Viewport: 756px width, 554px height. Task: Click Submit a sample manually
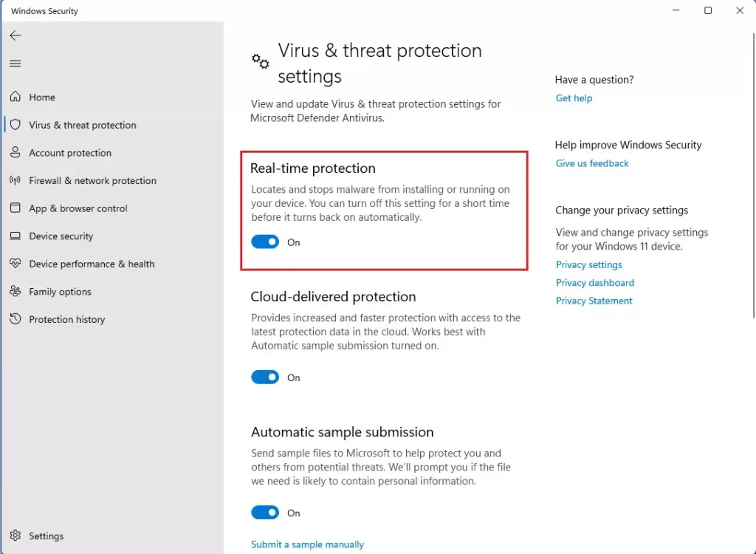pos(307,544)
